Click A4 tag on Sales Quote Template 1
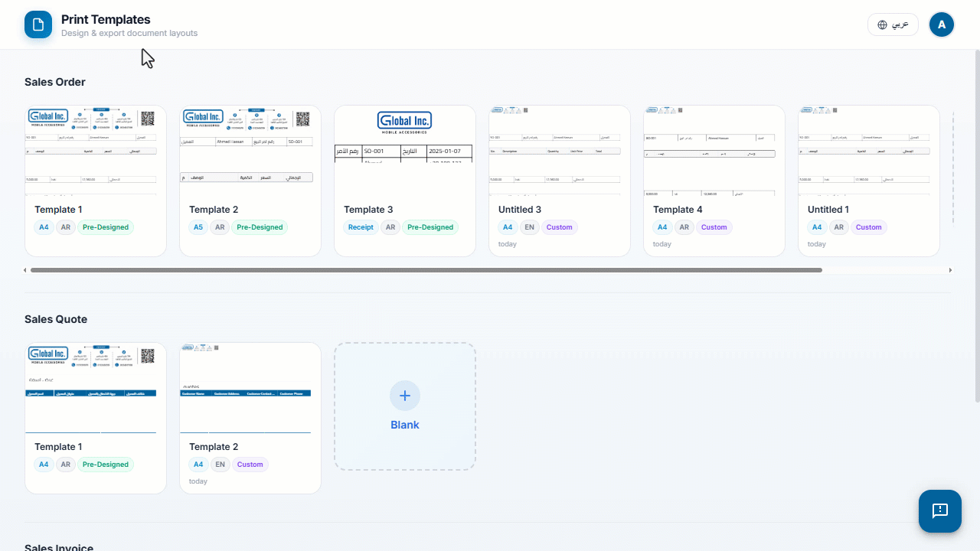The image size is (980, 551). pos(44,465)
